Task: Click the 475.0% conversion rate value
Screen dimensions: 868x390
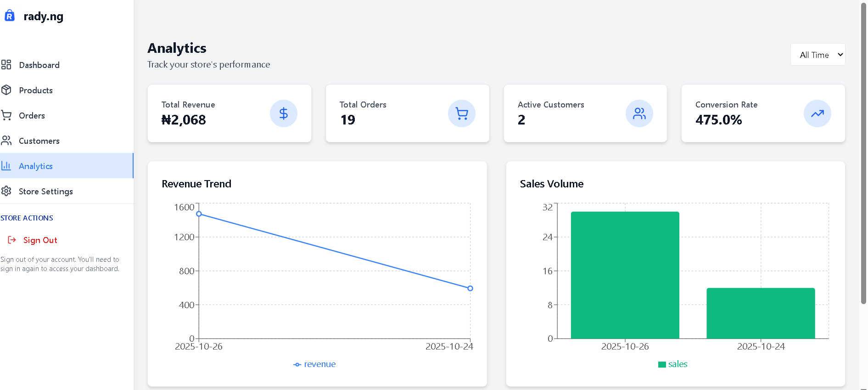Action: click(718, 120)
